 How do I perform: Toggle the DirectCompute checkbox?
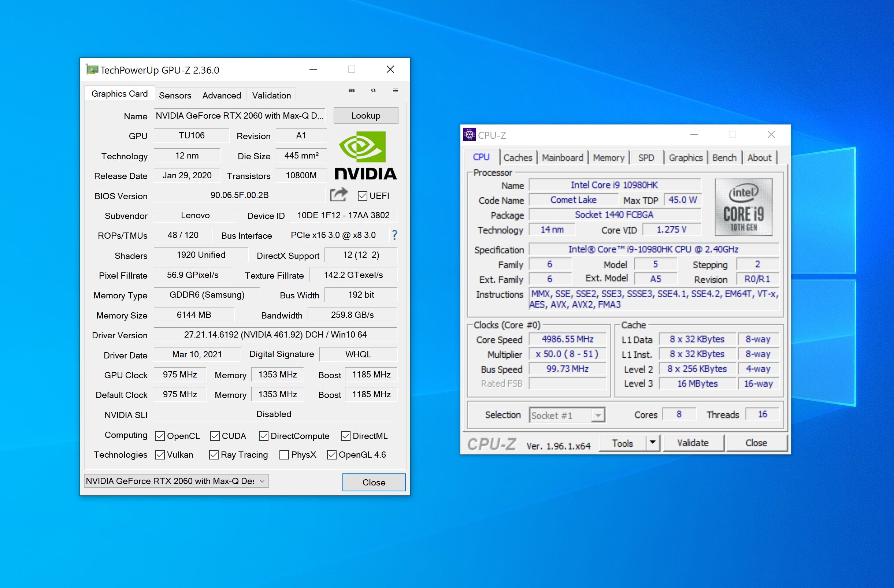click(x=264, y=436)
